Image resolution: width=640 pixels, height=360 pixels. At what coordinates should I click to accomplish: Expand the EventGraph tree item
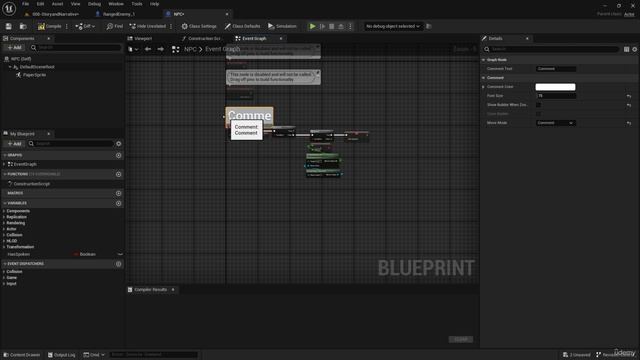(4, 164)
